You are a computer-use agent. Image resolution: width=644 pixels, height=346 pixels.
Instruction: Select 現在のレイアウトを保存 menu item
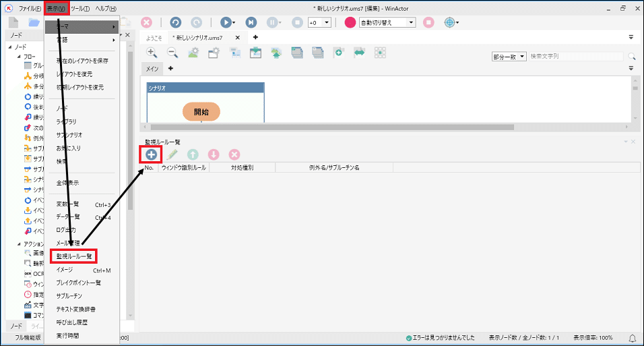point(82,61)
